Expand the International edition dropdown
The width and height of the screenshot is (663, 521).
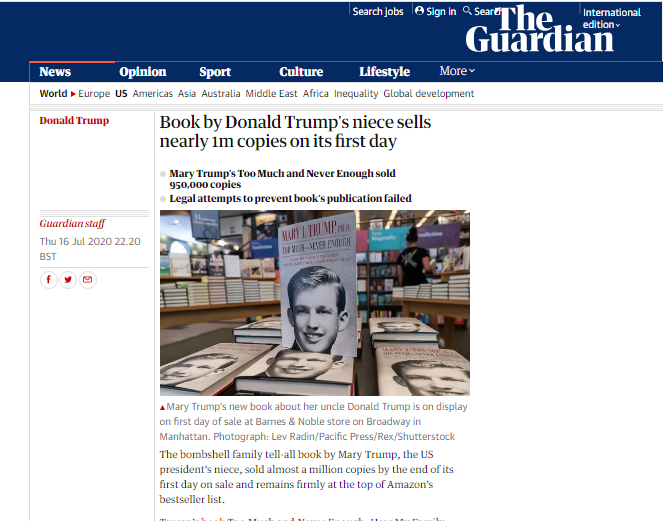click(611, 19)
